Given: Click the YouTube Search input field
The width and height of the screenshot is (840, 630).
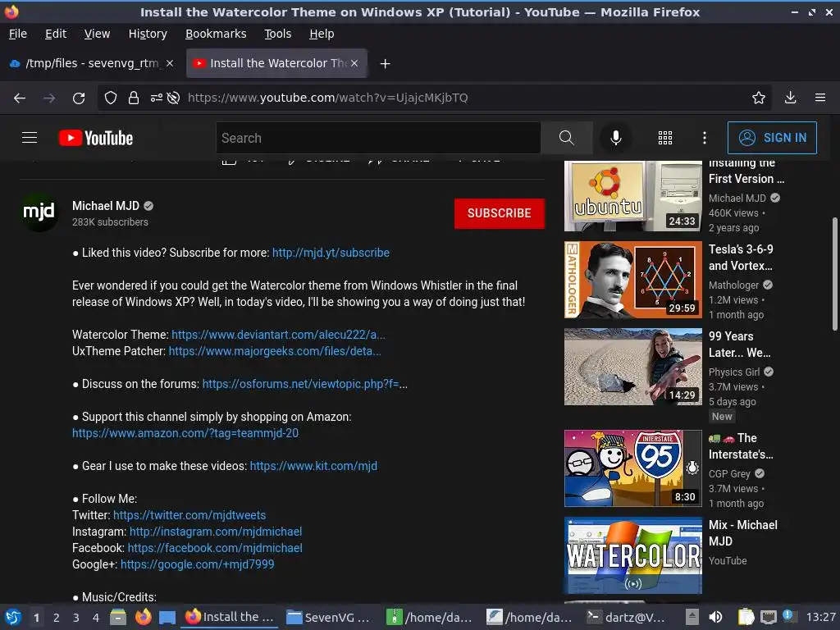Looking at the screenshot, I should (x=378, y=138).
